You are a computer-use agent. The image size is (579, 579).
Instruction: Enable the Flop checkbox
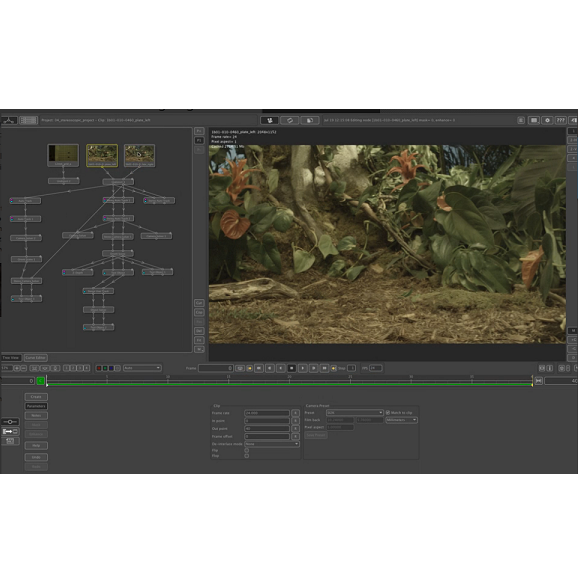[x=247, y=456]
